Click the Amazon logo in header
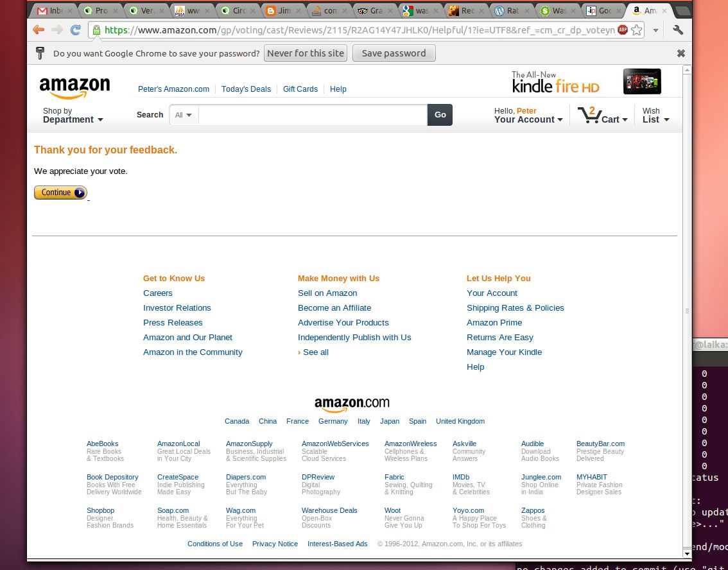728x570 pixels. coord(74,88)
